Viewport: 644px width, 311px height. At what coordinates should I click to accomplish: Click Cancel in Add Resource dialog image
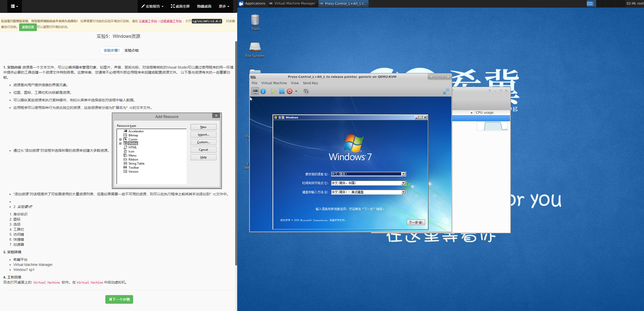coord(203,150)
